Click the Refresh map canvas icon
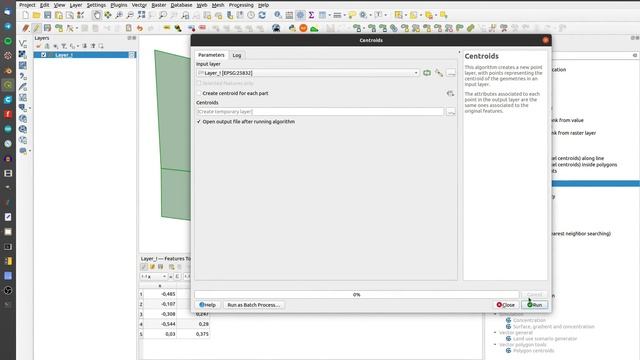Image resolution: width=640 pixels, height=360 pixels. point(262,15)
